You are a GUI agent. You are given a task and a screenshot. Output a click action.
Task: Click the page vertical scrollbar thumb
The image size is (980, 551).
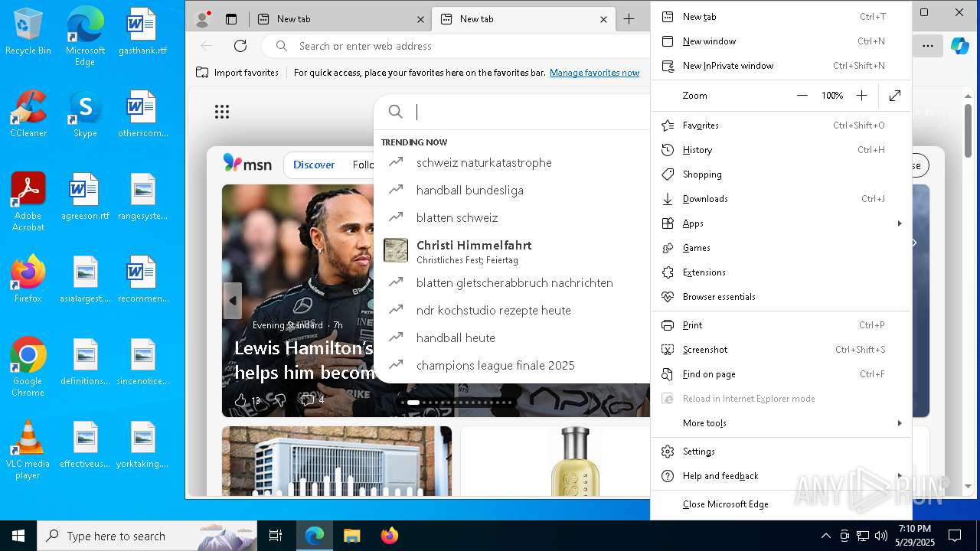[968, 130]
